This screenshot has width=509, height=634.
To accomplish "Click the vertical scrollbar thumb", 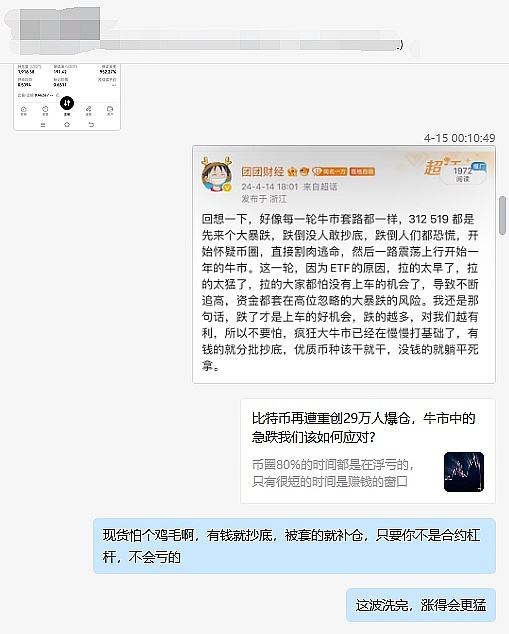I will 503,215.
